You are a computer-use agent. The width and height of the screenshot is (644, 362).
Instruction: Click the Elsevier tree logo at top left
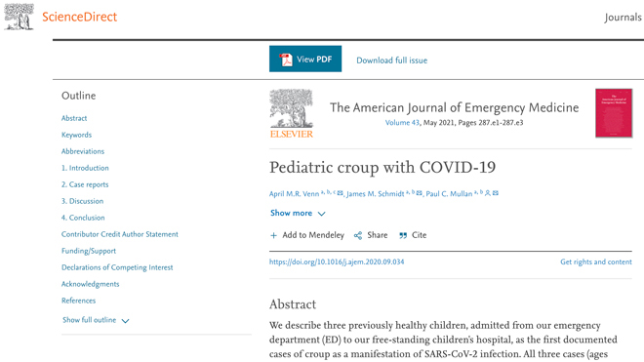(x=19, y=17)
